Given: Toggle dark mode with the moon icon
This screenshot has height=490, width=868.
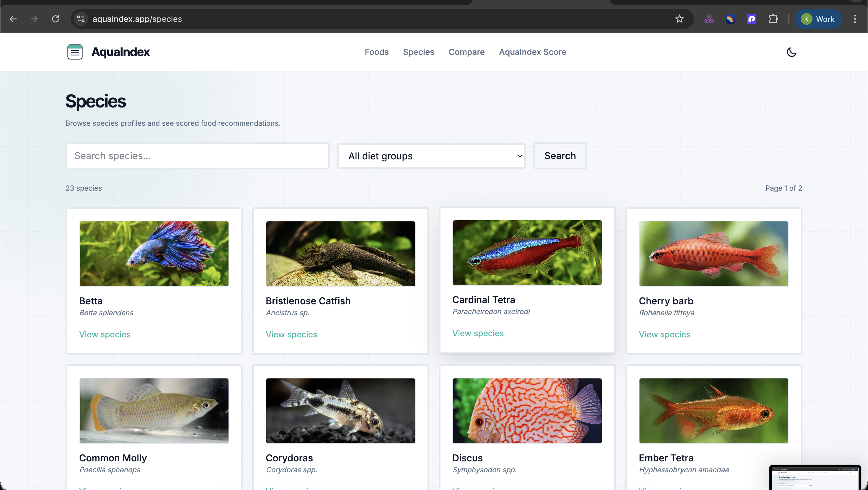Looking at the screenshot, I should pos(791,52).
